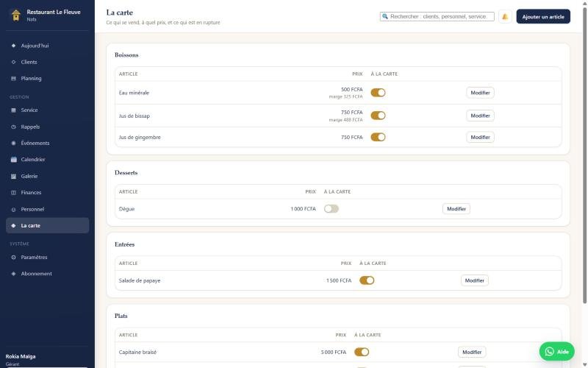Screen dimensions: 588x368
Task: Open Aujourd'hui page from sidebar
Action: (x=47, y=46)
